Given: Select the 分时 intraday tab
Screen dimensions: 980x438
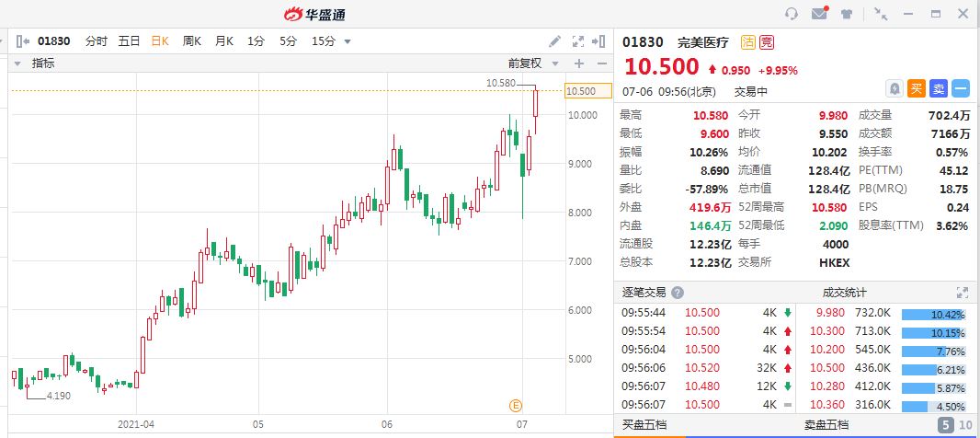Looking at the screenshot, I should coord(96,41).
